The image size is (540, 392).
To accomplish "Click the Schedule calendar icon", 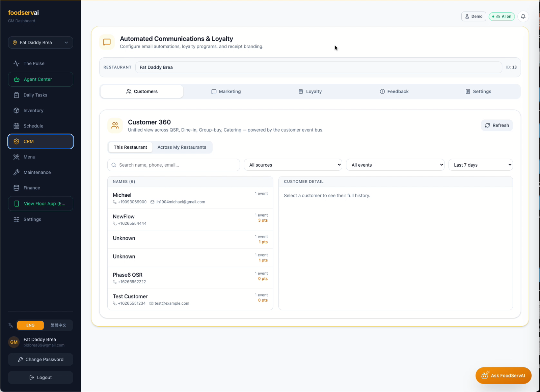I will click(x=16, y=126).
